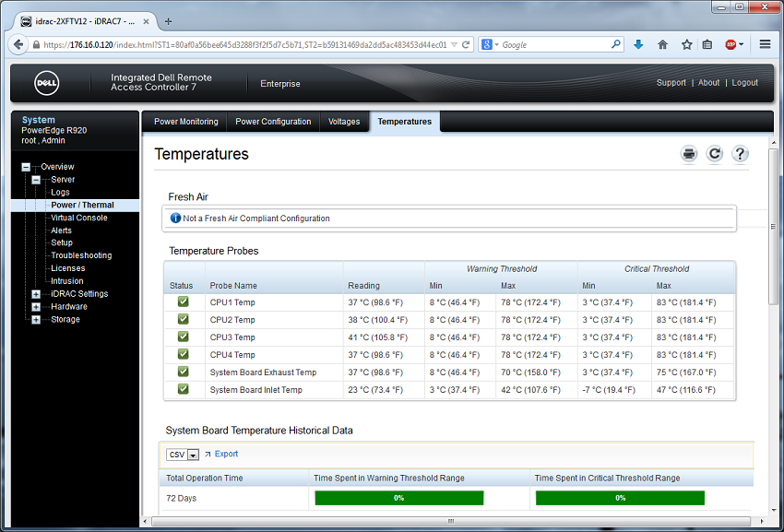784x532 pixels.
Task: Click the CPU2 Temp status checkmark icon
Action: (183, 319)
